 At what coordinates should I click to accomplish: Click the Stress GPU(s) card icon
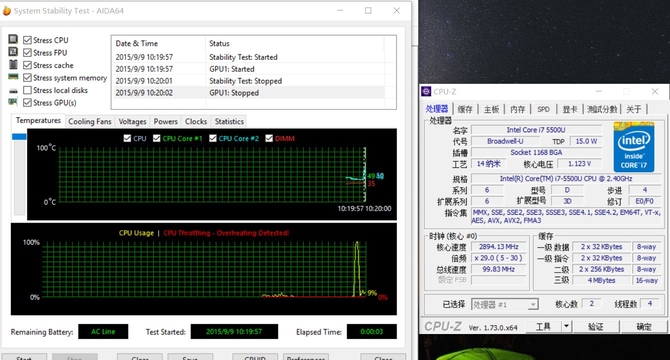tap(13, 102)
